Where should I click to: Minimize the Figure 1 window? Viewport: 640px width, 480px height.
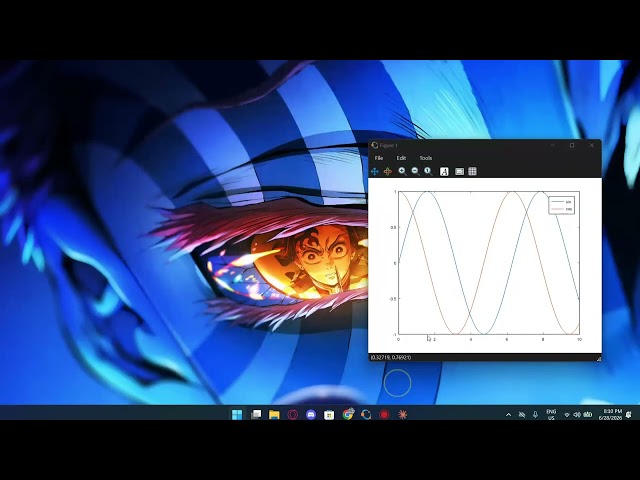[x=553, y=145]
